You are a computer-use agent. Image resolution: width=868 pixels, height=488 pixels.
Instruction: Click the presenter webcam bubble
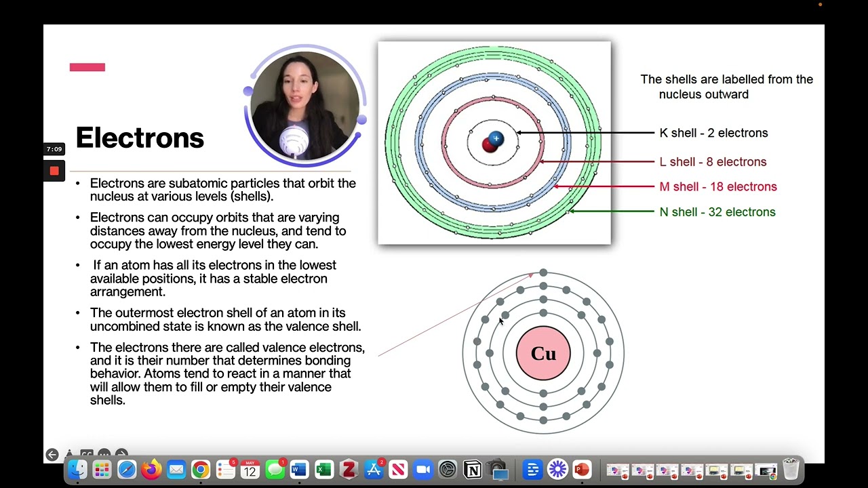[305, 106]
